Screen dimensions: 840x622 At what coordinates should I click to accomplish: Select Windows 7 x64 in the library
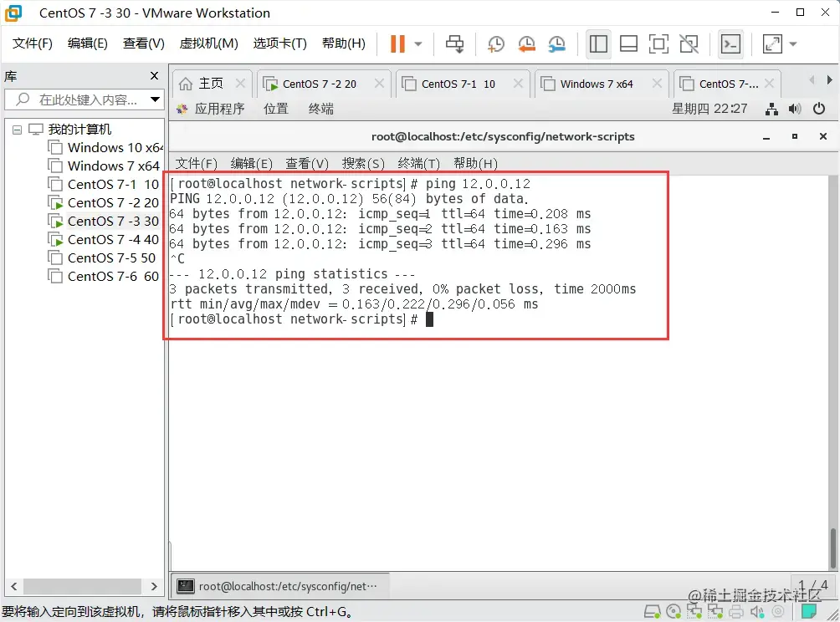tap(104, 166)
